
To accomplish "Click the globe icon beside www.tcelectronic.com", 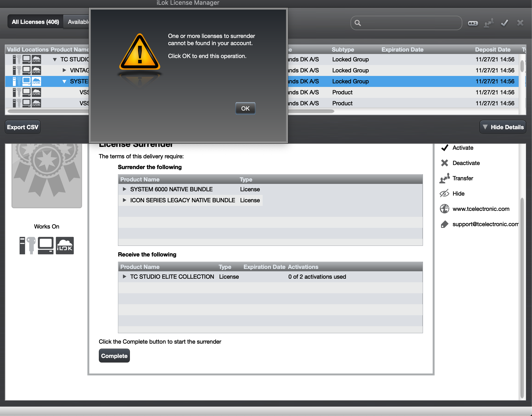I will pyautogui.click(x=445, y=209).
